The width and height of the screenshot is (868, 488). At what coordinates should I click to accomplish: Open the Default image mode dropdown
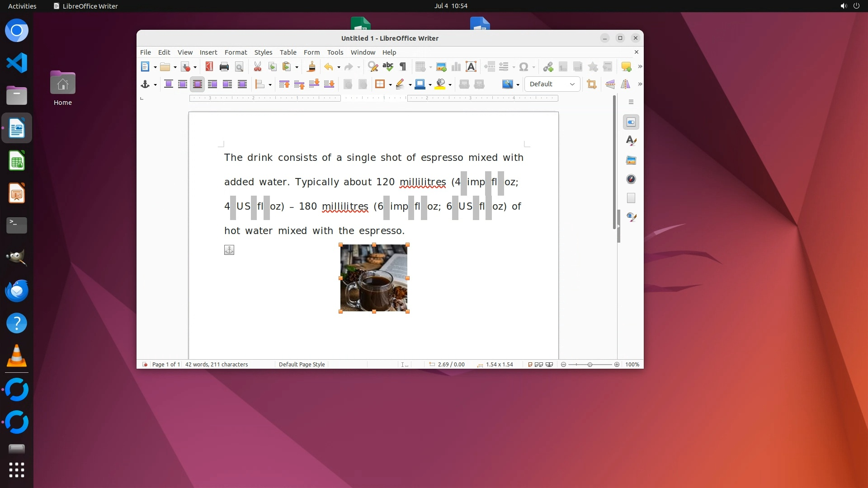tap(552, 84)
